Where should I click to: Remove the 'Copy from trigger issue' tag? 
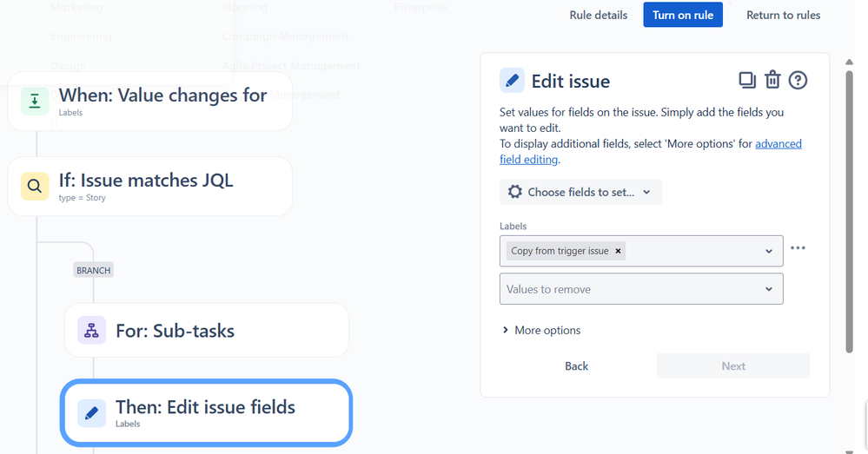coord(618,251)
